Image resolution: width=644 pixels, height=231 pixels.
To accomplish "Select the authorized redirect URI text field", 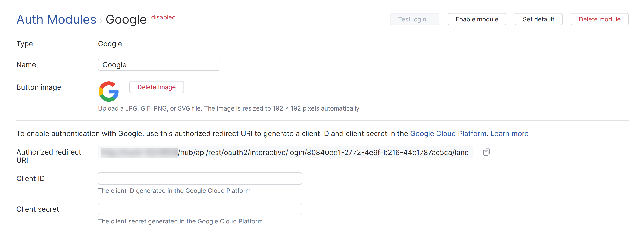I will pos(285,152).
